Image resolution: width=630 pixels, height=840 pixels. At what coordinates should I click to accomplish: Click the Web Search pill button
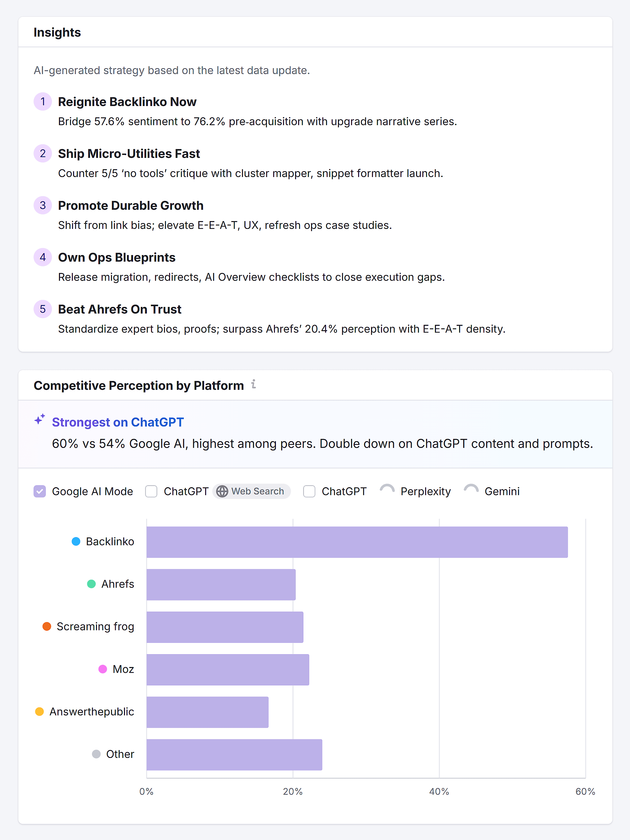(251, 491)
